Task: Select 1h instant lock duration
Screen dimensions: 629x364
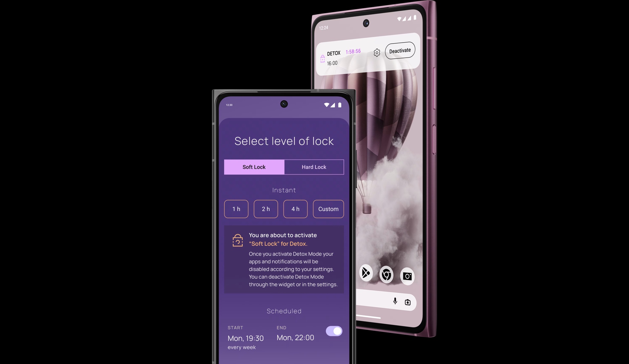Action: [236, 209]
